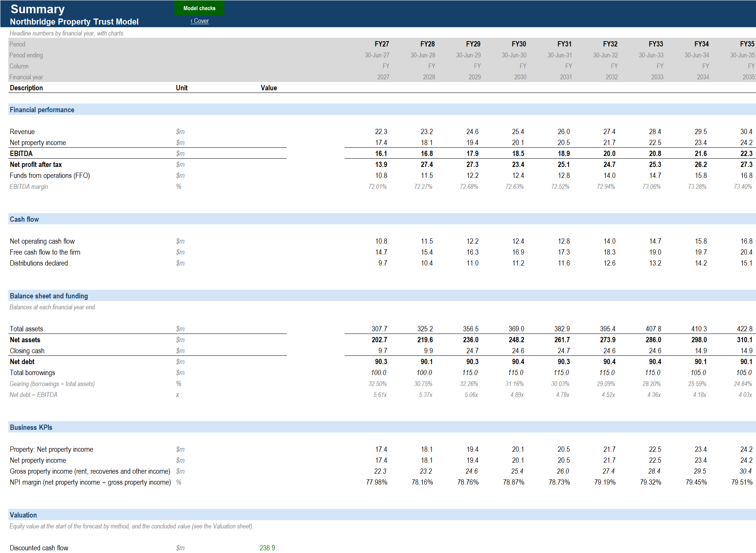Select the Net debt row label

tap(22, 362)
